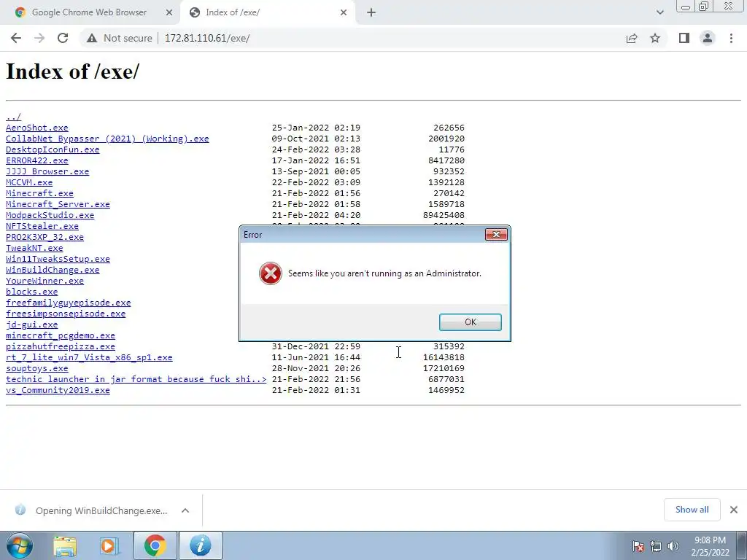Image resolution: width=747 pixels, height=560 pixels.
Task: Expand the WinBuildChange.exe download options arrow
Action: pos(185,510)
